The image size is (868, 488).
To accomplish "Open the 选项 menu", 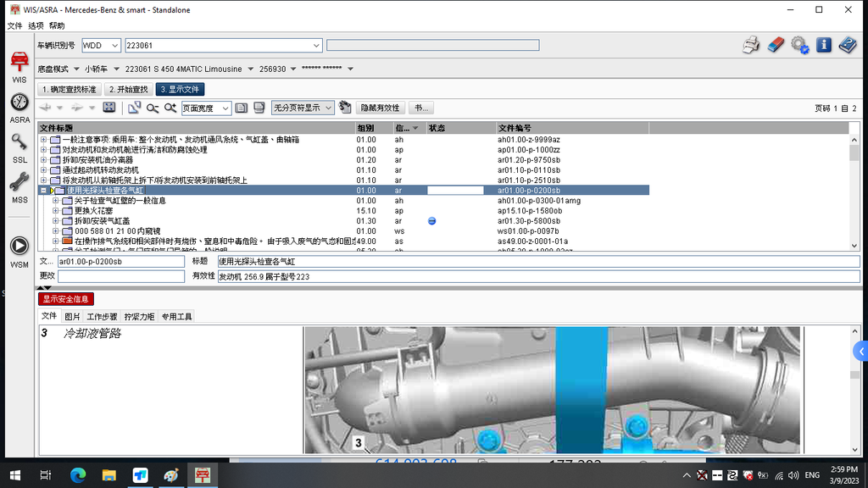I will click(36, 26).
